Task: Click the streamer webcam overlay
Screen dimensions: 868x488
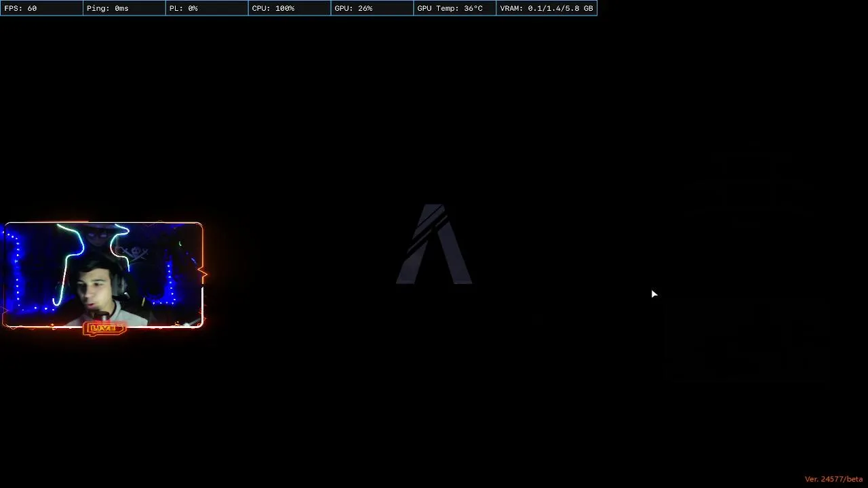Action: pos(103,275)
